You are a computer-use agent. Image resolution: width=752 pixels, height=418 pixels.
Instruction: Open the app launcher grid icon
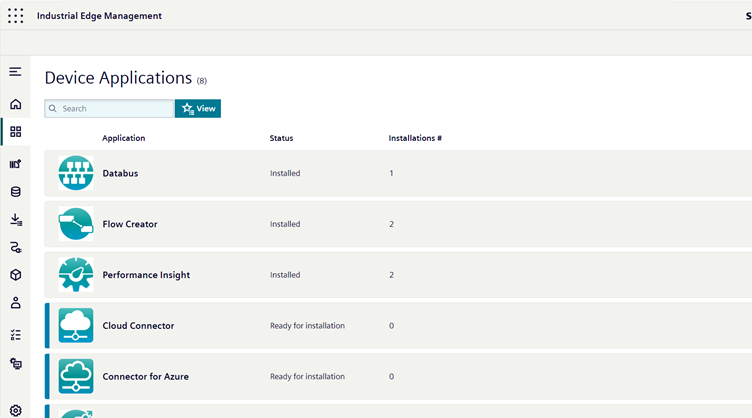tap(16, 16)
